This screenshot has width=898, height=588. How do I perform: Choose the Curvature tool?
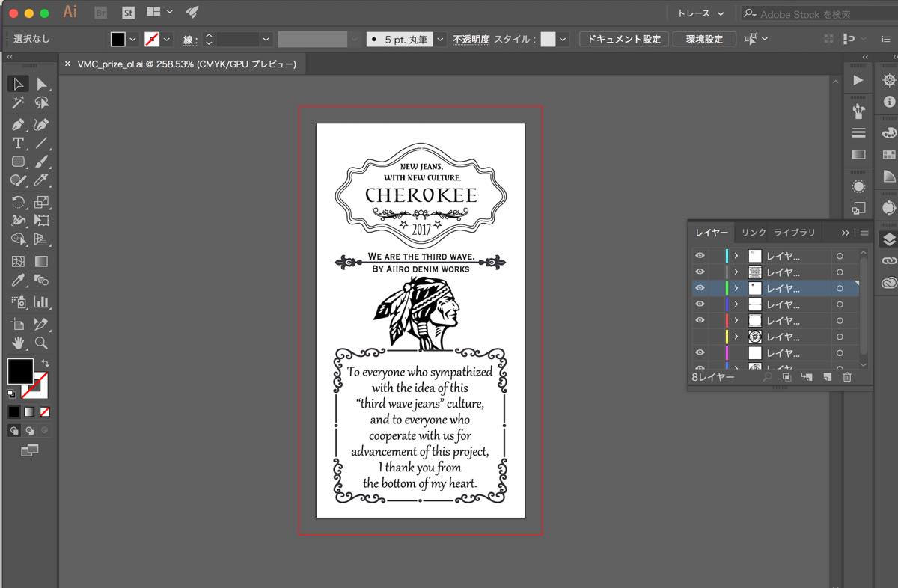click(x=41, y=123)
